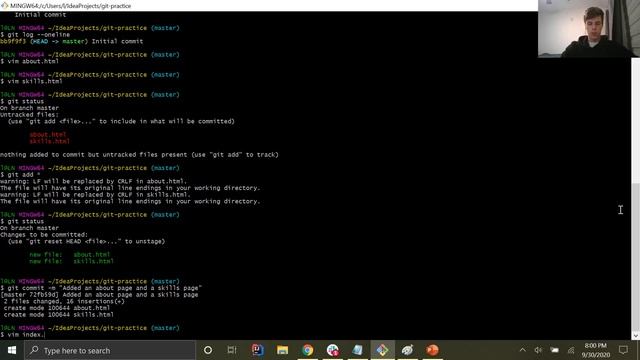This screenshot has width=640, height=360.
Task: Click the 'Untracked files:' line
Action: [x=29, y=115]
